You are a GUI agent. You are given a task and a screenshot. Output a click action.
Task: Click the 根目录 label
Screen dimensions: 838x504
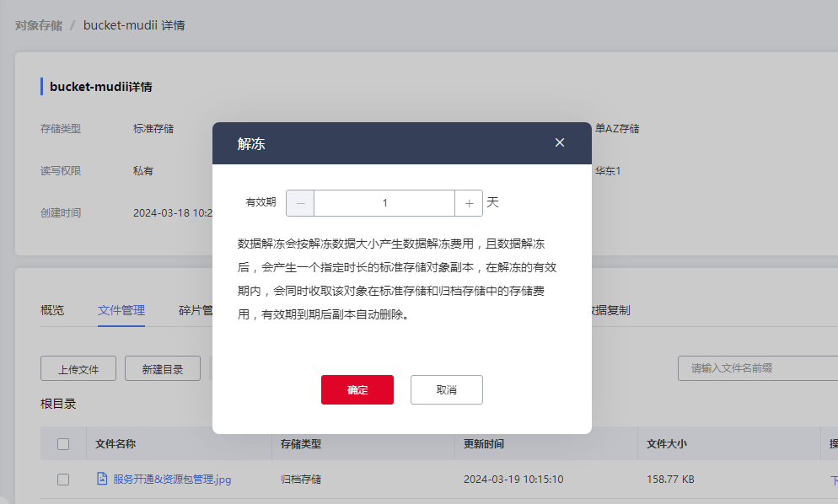pos(58,404)
